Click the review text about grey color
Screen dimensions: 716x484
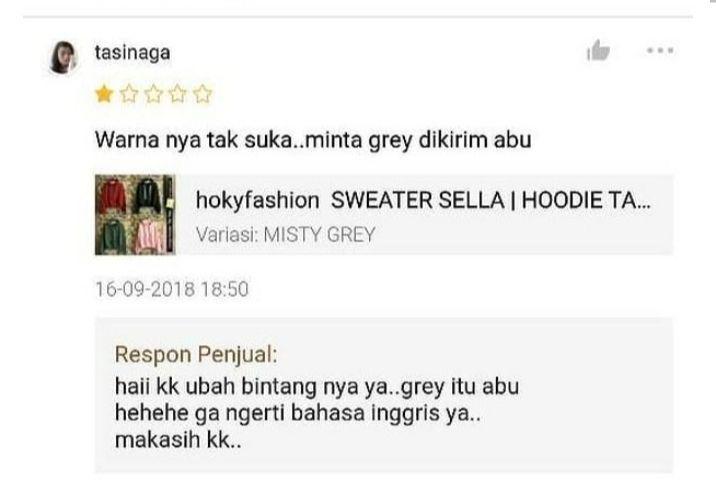click(313, 139)
